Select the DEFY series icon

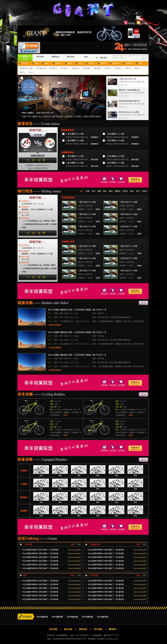point(43,64)
